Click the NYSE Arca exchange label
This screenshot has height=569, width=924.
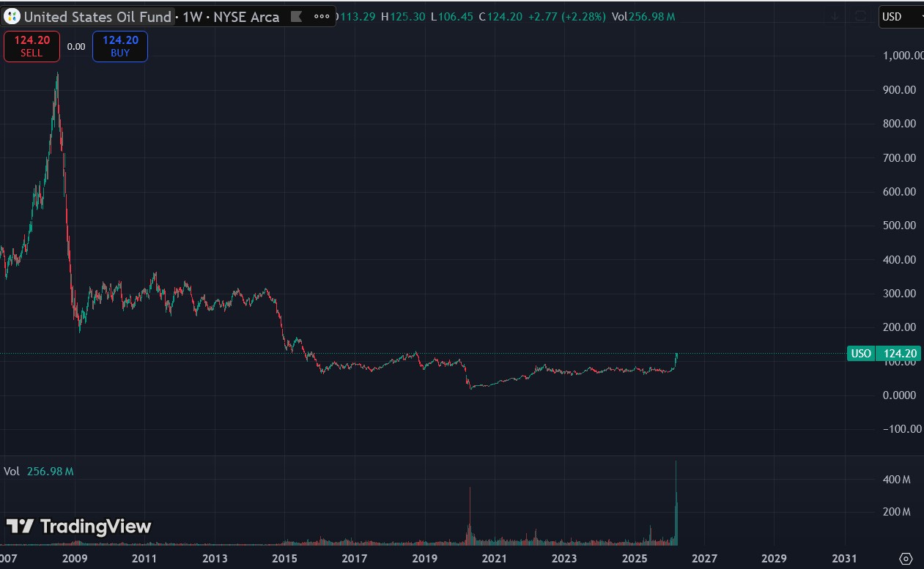click(x=245, y=17)
